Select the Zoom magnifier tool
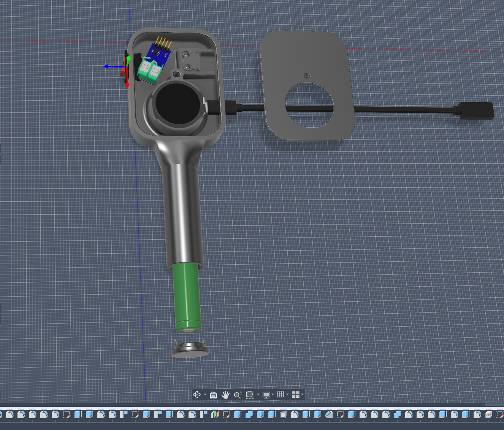This screenshot has width=504, height=430. pos(238,395)
